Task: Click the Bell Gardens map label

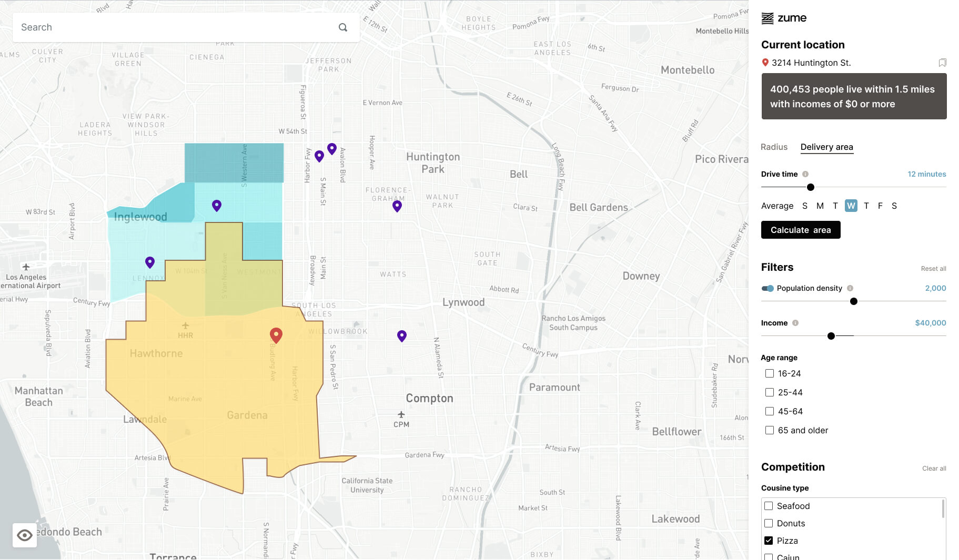Action: (599, 208)
